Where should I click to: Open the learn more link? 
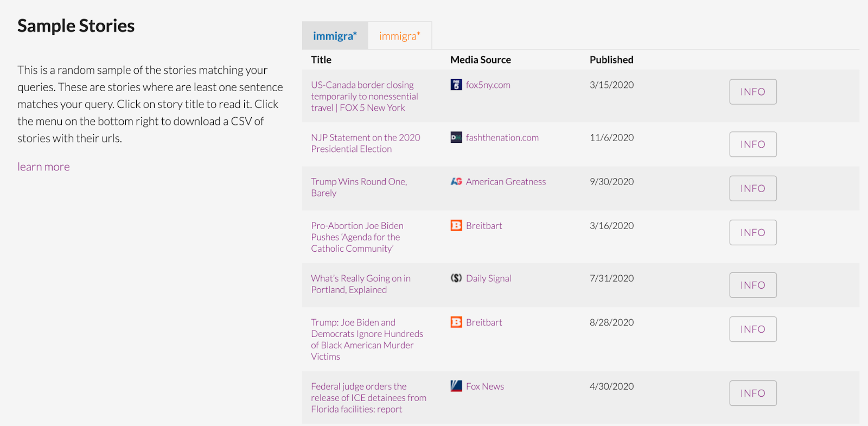[43, 167]
